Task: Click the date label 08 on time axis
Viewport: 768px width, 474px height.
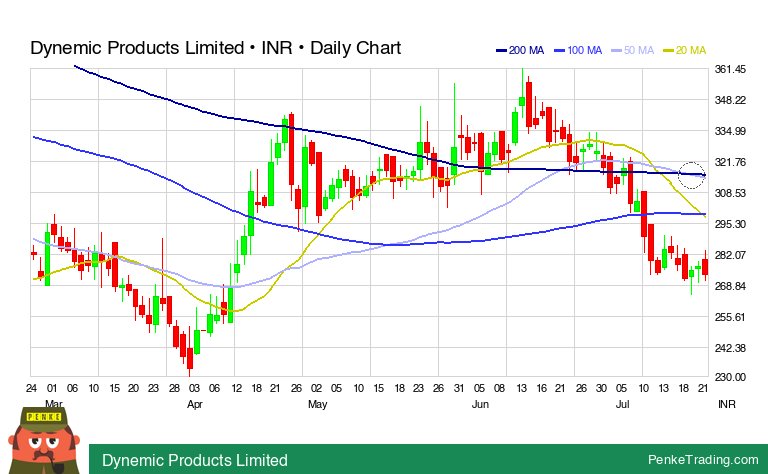Action: point(499,388)
